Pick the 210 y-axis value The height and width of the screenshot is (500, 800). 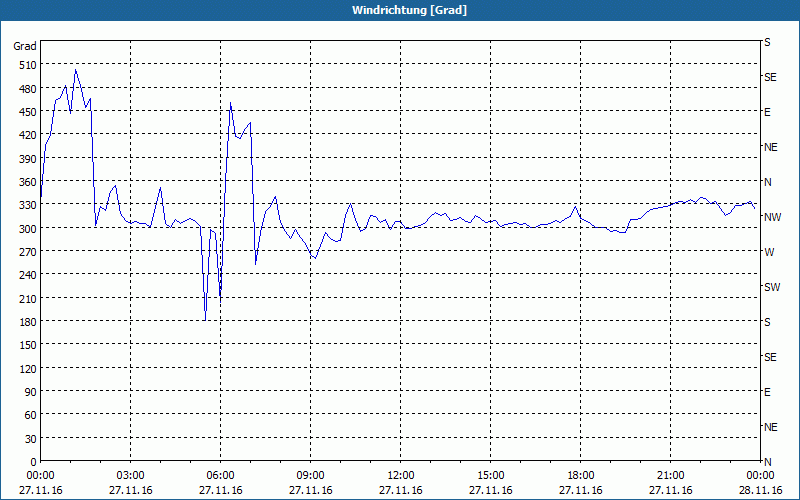tap(28, 298)
